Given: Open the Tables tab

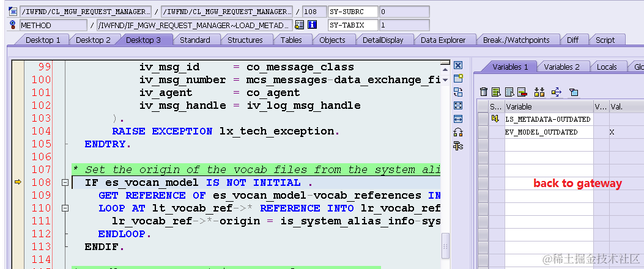Looking at the screenshot, I should [x=291, y=40].
